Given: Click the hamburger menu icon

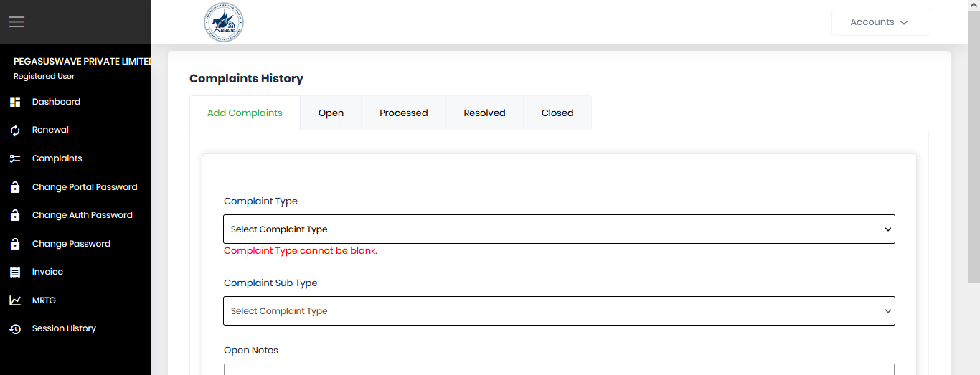Looking at the screenshot, I should click(17, 22).
